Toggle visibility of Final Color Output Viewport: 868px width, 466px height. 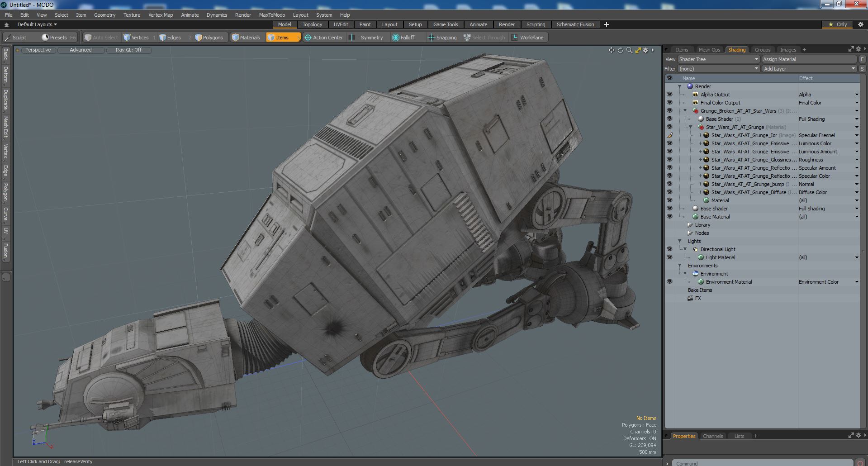669,103
